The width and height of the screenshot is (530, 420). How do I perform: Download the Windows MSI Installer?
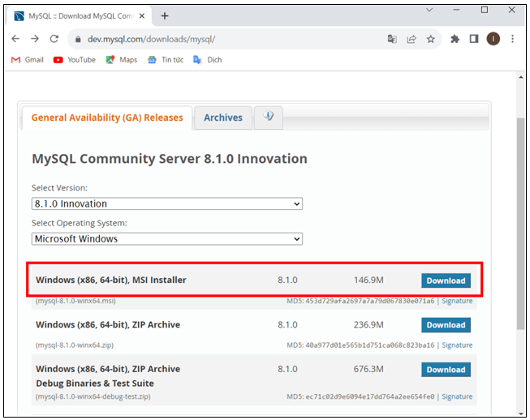click(446, 281)
